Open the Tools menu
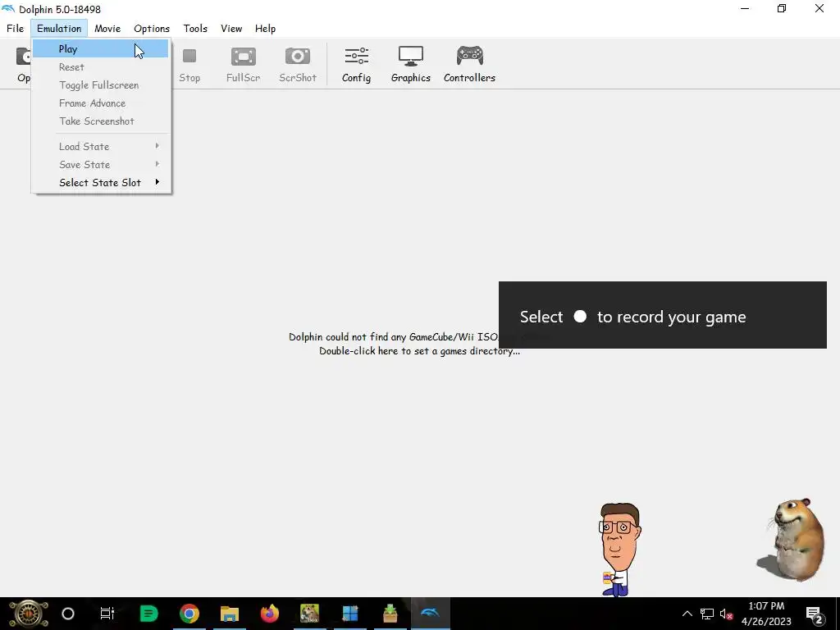Viewport: 840px width, 630px height. pos(195,29)
